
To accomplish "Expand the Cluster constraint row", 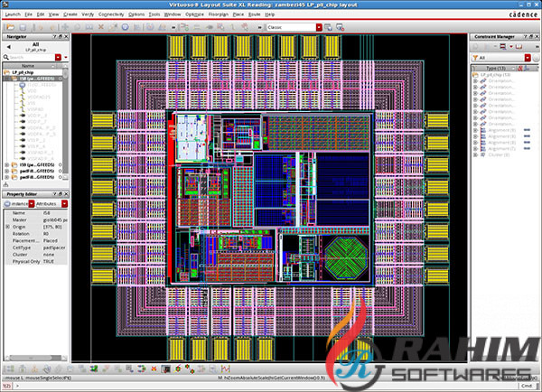I will coord(475,154).
